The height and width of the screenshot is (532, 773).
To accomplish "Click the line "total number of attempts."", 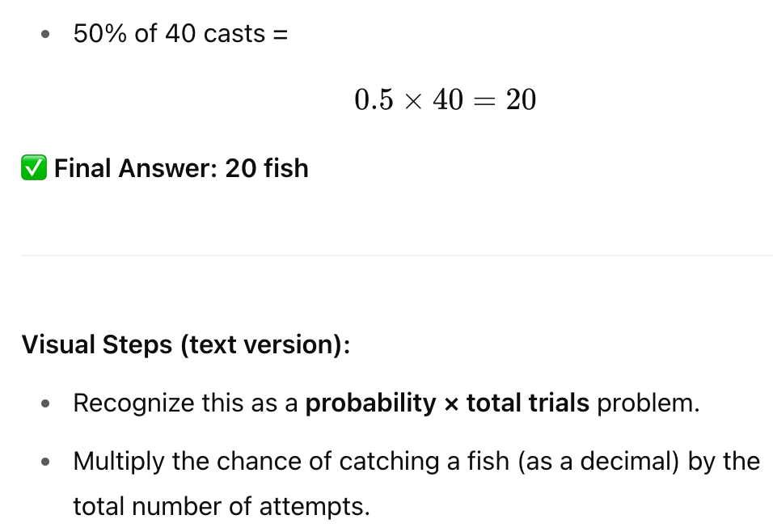I will tap(221, 507).
